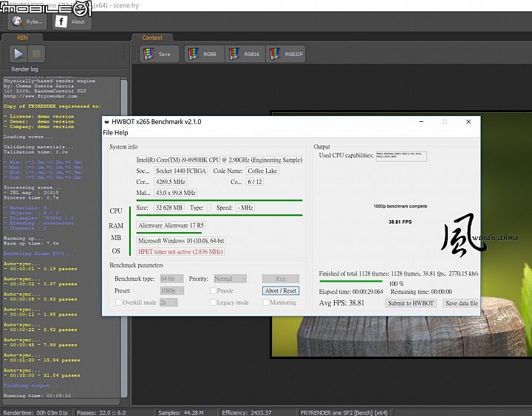
Task: Click the Efficiency: 2433.37 status entry
Action: point(247,412)
